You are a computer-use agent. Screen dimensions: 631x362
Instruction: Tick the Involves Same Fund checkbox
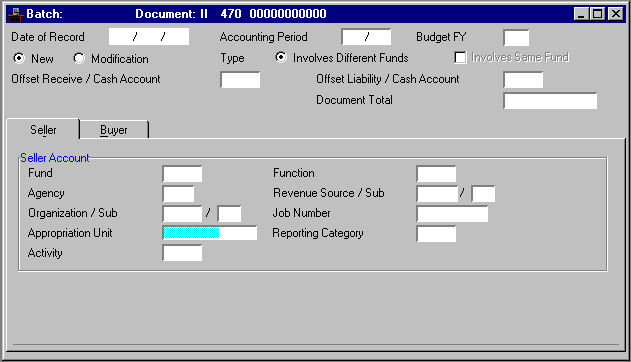pyautogui.click(x=460, y=58)
